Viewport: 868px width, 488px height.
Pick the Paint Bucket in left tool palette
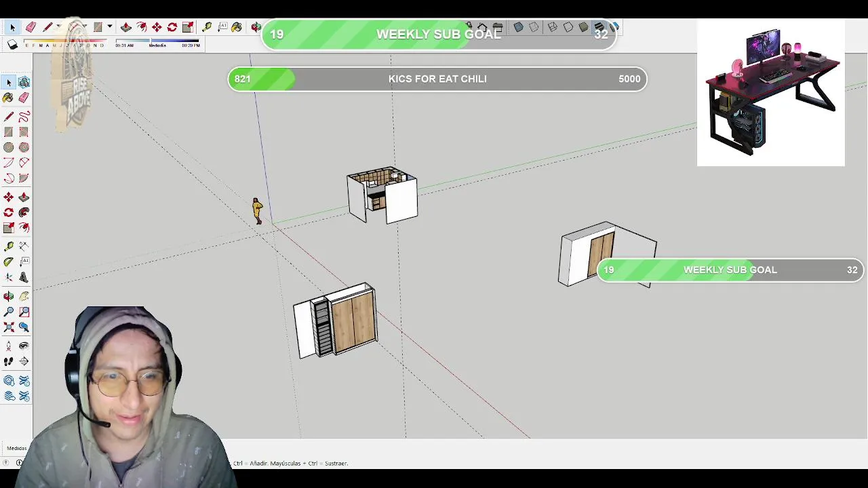[x=8, y=98]
